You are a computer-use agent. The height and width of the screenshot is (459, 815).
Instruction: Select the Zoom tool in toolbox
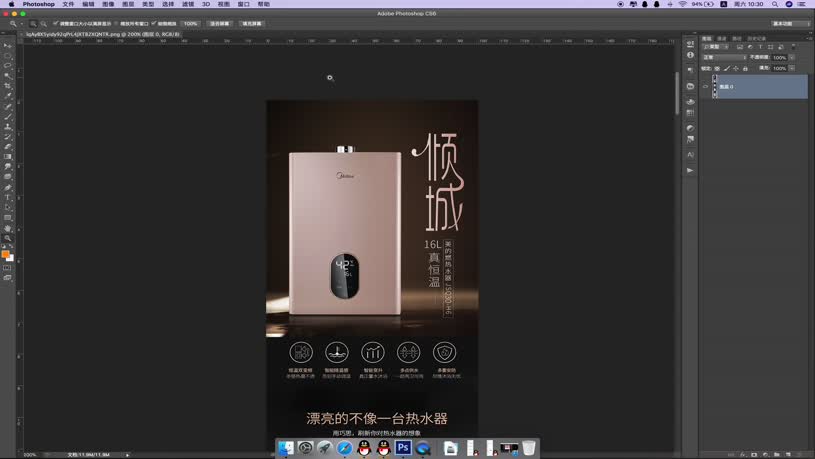pos(7,238)
